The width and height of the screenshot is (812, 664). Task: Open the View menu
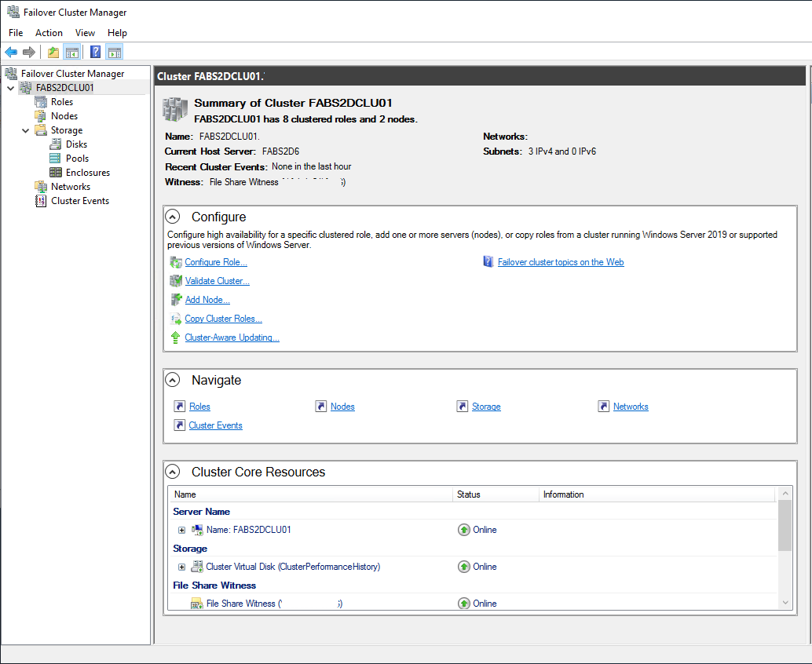click(x=85, y=33)
